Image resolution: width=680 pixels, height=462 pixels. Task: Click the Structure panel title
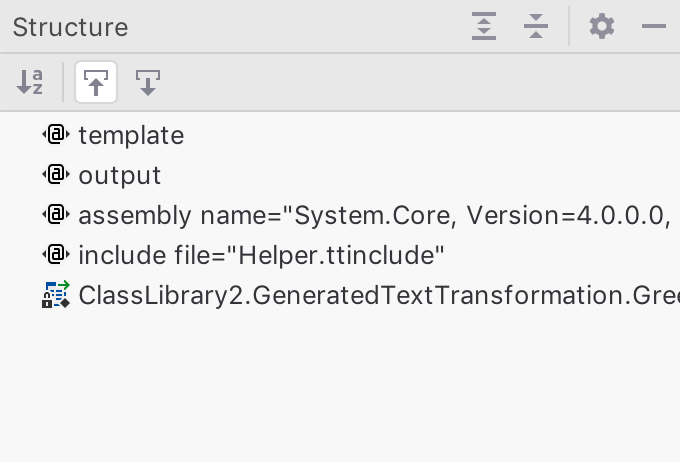pos(70,27)
